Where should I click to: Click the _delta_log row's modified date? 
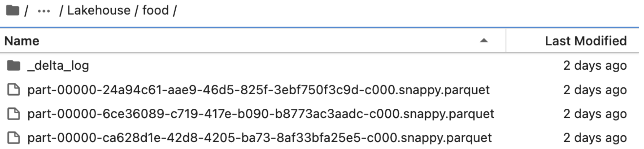pyautogui.click(x=595, y=66)
